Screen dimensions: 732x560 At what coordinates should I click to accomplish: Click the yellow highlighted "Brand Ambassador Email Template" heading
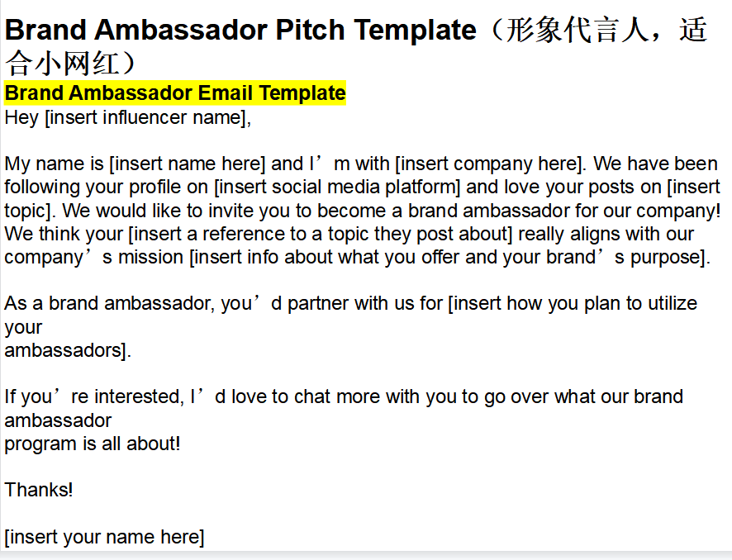click(175, 93)
